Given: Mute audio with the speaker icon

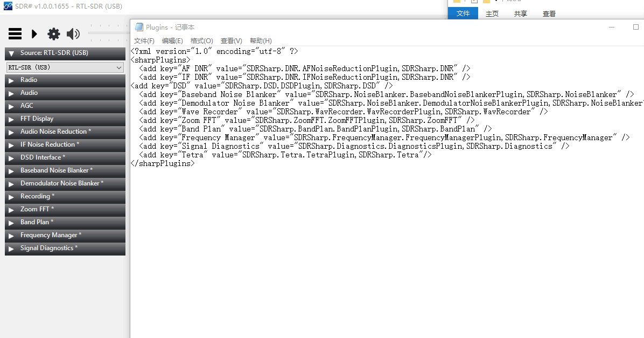Looking at the screenshot, I should (73, 34).
